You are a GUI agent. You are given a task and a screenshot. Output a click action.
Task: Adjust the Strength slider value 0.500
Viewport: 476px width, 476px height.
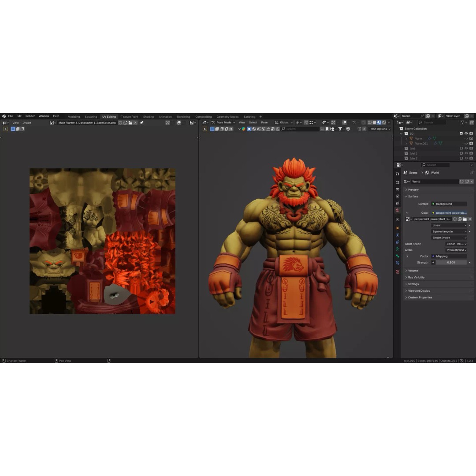451,263
